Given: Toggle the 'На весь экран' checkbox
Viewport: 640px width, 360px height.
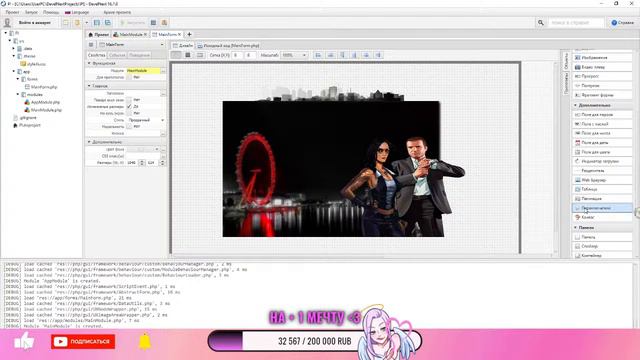Looking at the screenshot, I should pos(129,113).
